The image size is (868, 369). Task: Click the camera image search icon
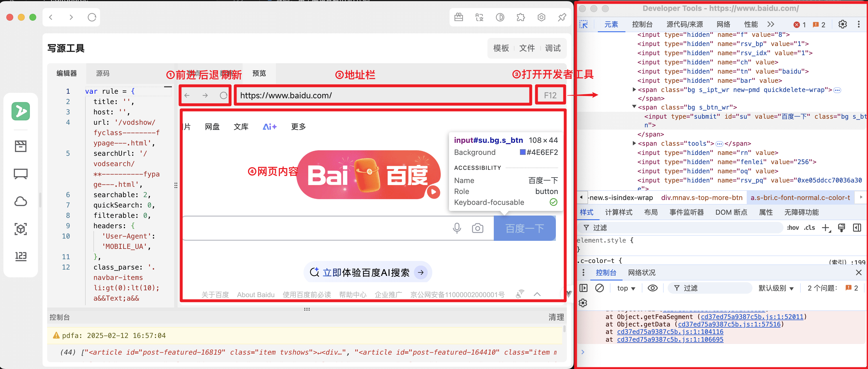click(x=477, y=228)
